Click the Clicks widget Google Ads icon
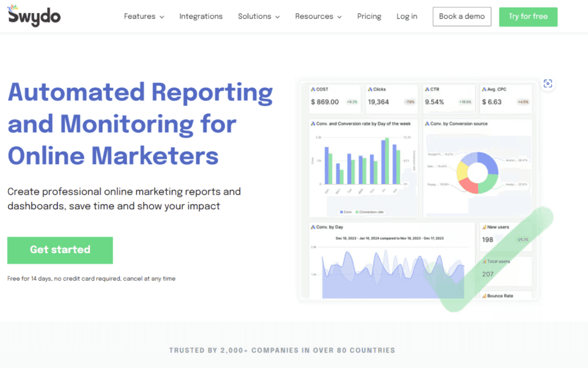The image size is (588, 368). 370,89
